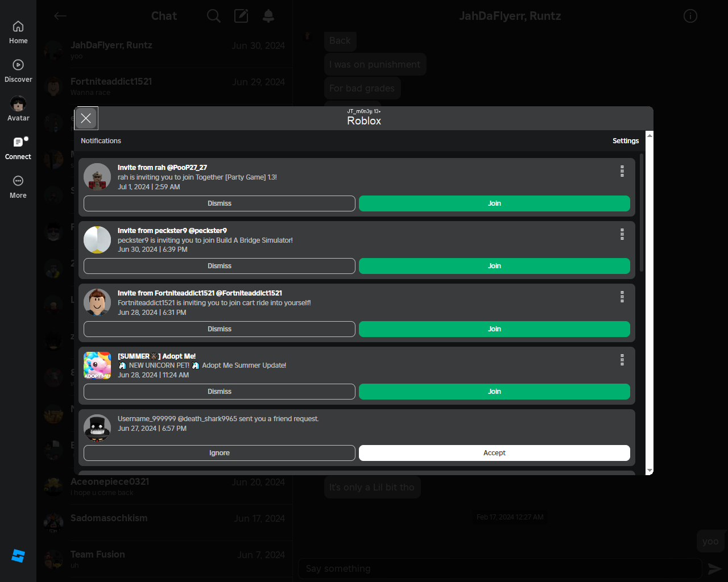Click Fortniteaddict1521's avatar in notification
This screenshot has width=728, height=582.
click(97, 302)
